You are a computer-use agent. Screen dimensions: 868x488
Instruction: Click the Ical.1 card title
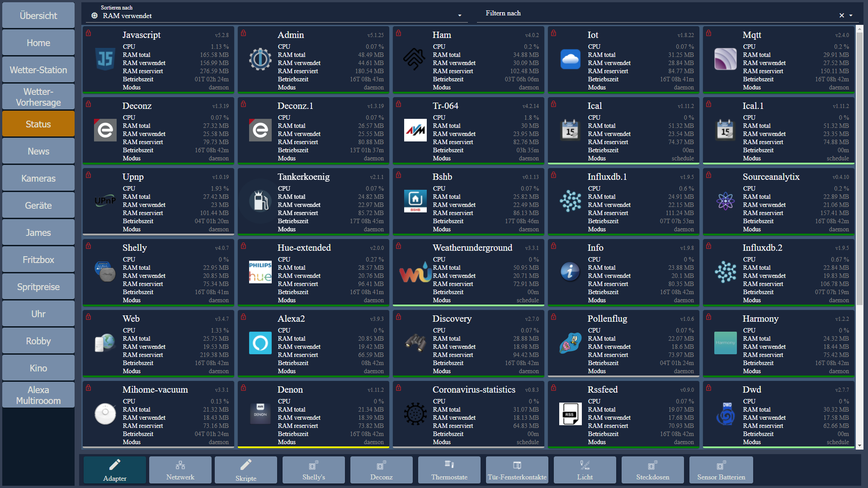(753, 106)
